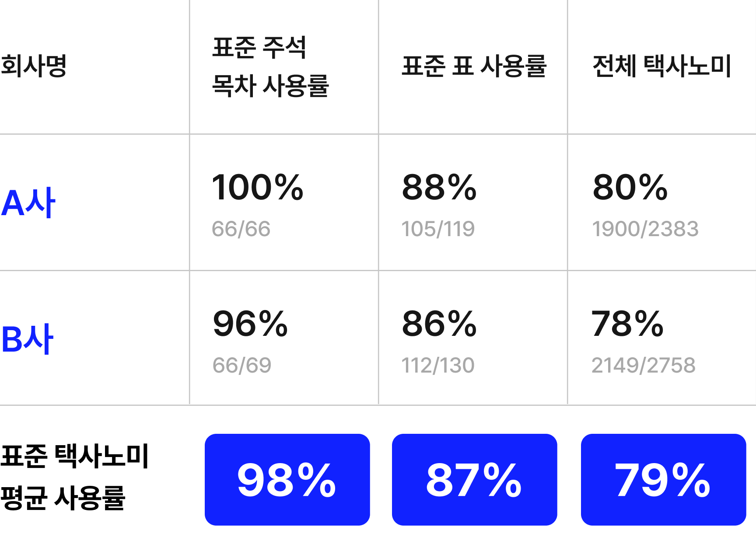This screenshot has width=756, height=551.
Task: Click the 87% average badge
Action: (474, 479)
